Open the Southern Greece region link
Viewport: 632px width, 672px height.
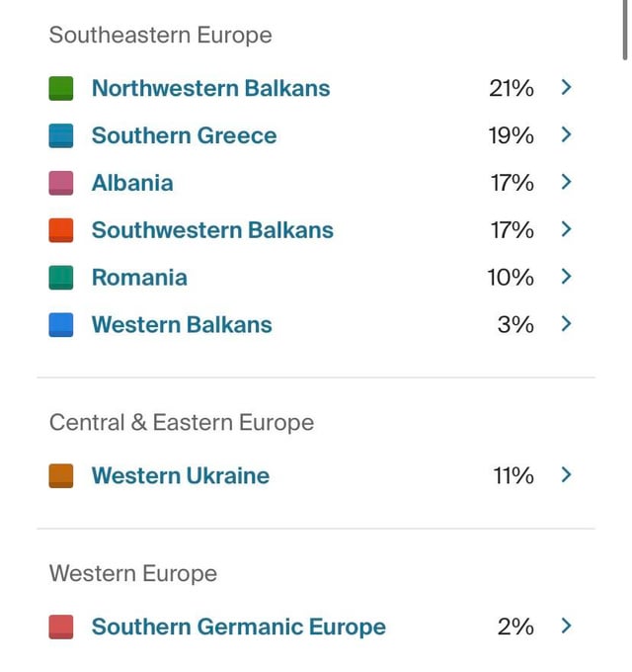point(184,135)
